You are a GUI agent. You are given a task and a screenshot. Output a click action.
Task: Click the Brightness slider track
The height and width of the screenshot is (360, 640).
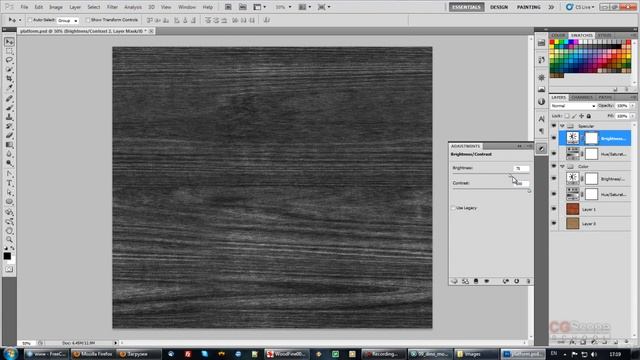click(x=490, y=174)
